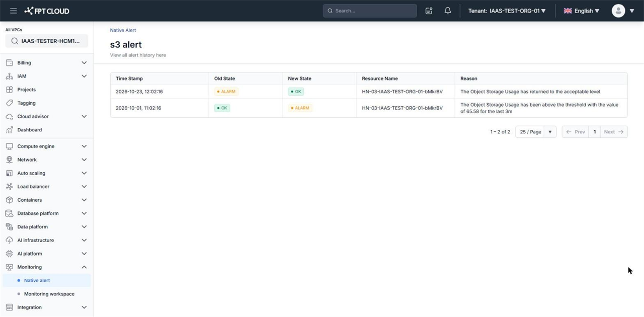Open the IAAS-TESTER-HCM1 VPC selector
The width and height of the screenshot is (644, 317).
click(47, 41)
